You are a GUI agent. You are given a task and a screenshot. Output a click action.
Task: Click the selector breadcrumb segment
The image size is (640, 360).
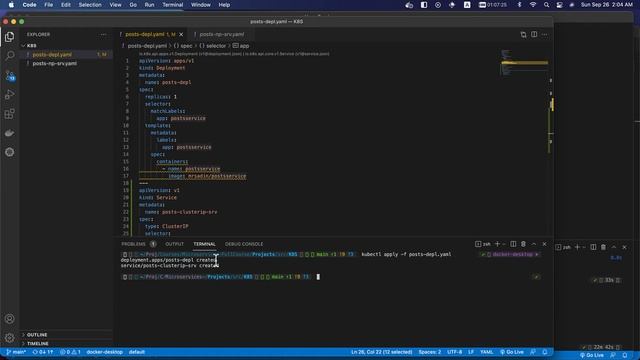click(212, 46)
